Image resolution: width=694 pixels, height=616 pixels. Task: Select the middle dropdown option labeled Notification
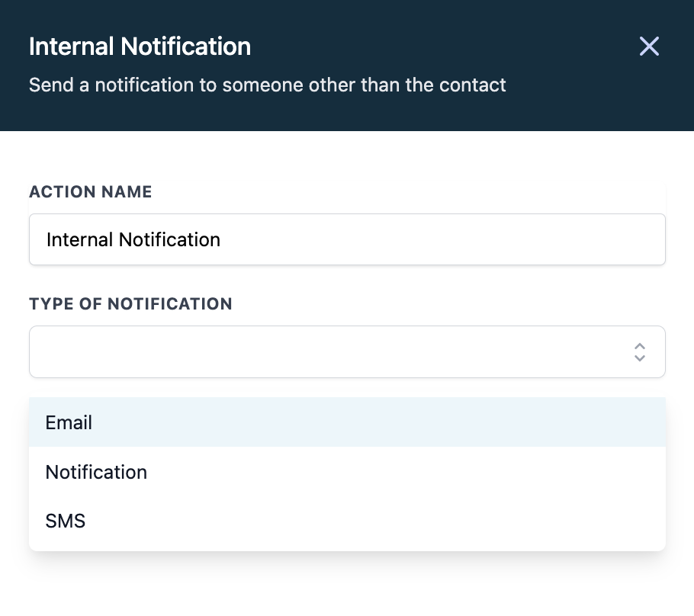347,472
